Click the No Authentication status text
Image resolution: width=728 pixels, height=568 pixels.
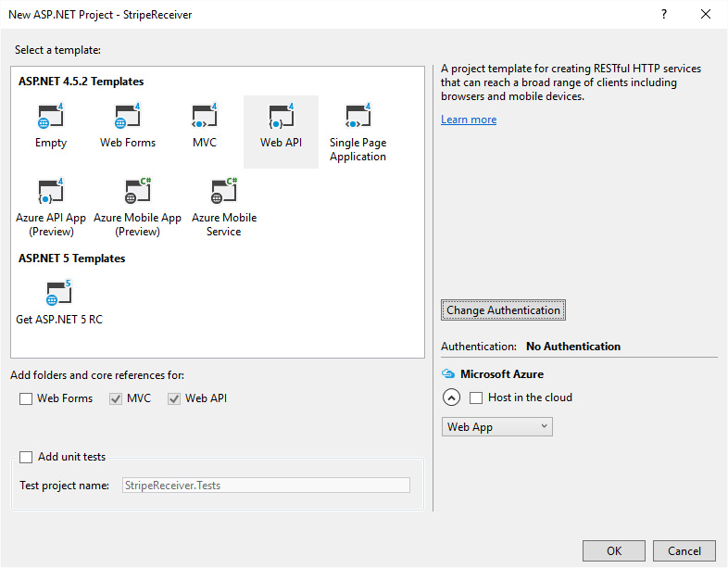(x=573, y=347)
